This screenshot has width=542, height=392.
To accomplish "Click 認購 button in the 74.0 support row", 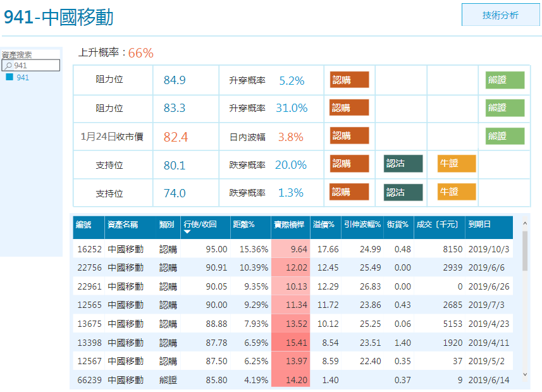I will tap(349, 192).
